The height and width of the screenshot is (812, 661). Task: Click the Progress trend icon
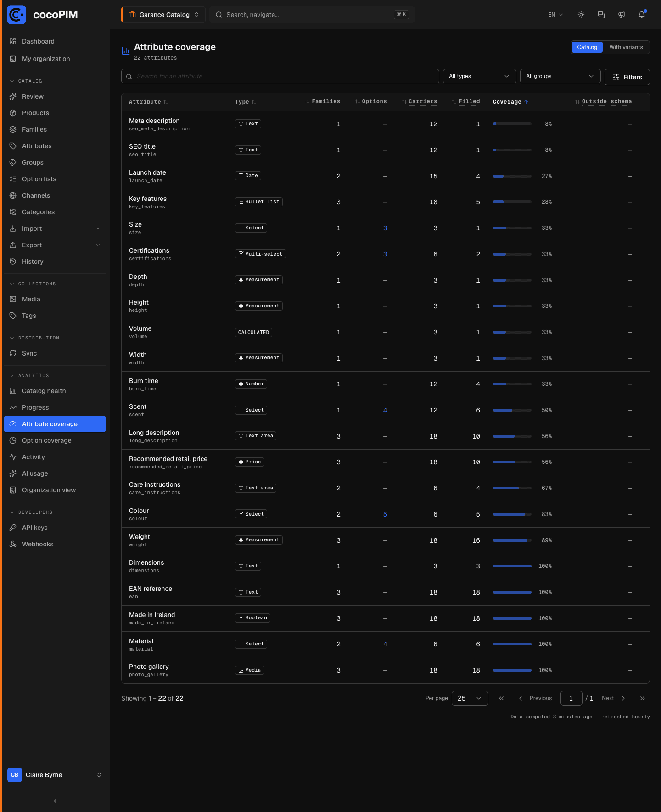click(x=13, y=407)
